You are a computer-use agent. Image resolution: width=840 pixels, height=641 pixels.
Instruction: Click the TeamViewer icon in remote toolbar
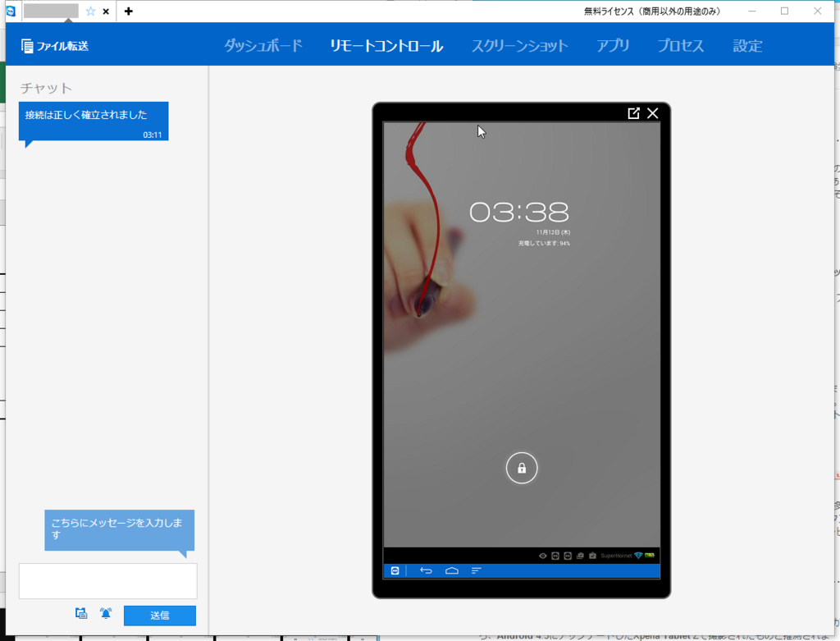coord(395,570)
